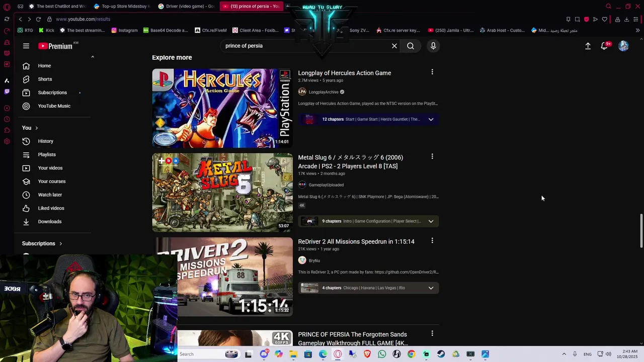Open Google Chrome from the taskbar

[x=411, y=354]
